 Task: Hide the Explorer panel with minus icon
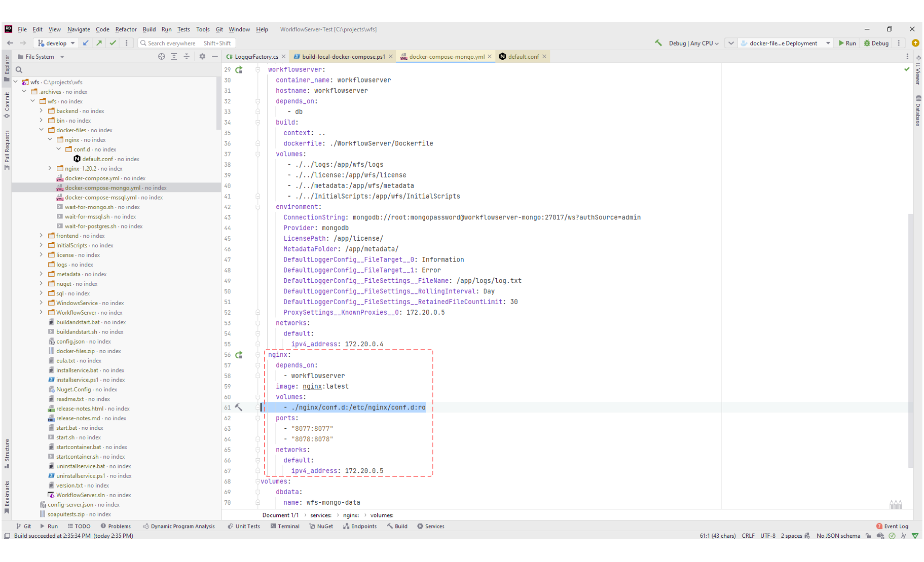(215, 56)
